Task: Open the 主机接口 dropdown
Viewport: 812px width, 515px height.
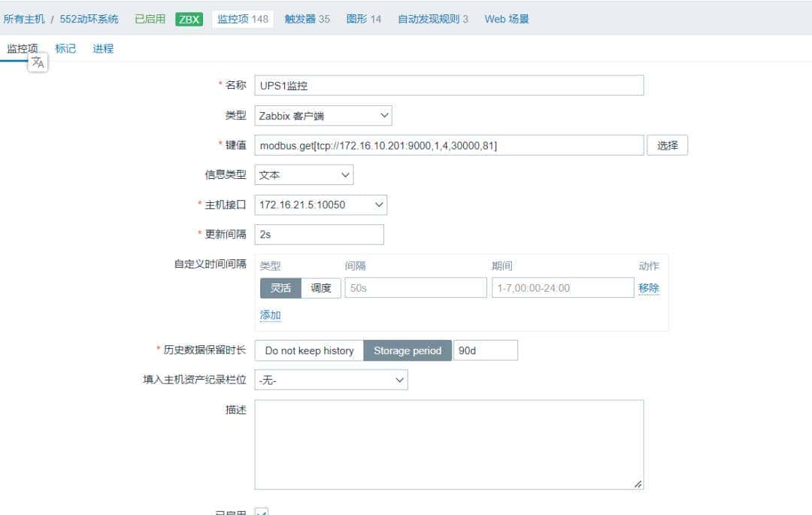Action: click(x=320, y=204)
